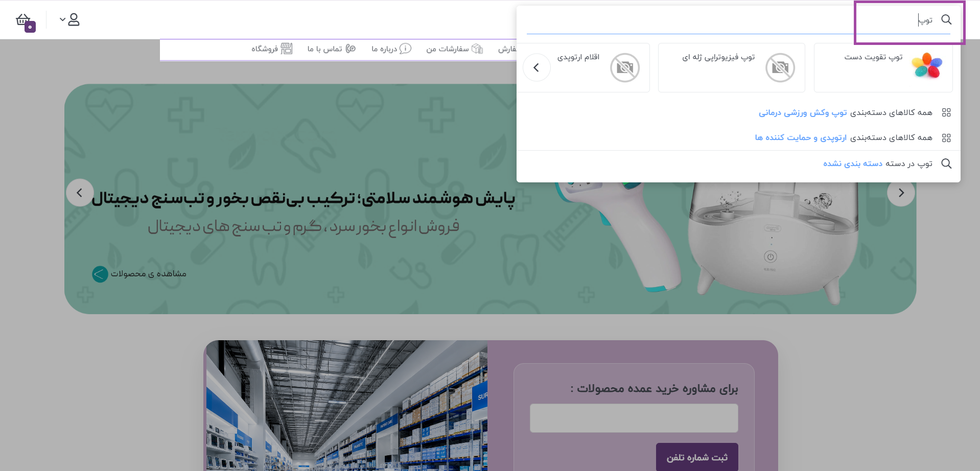The width and height of the screenshot is (980, 471).
Task: Open the user account icon
Action: pyautogui.click(x=74, y=20)
